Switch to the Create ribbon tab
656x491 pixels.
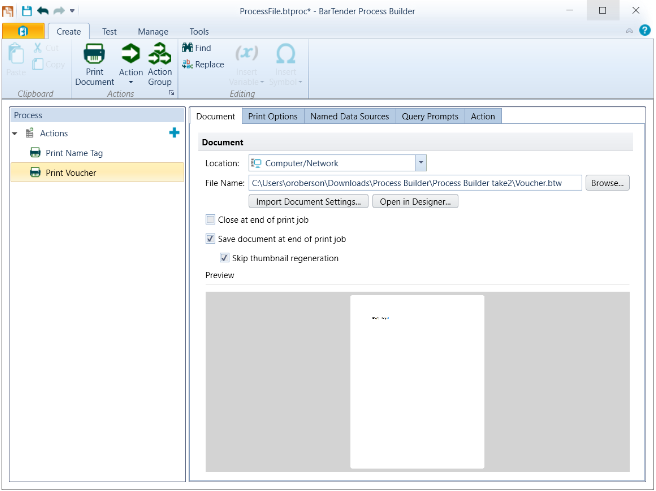tap(69, 31)
